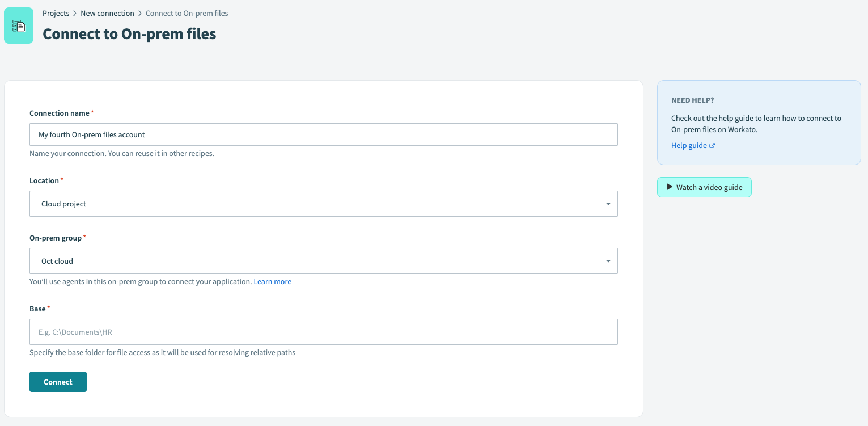
Task: Click the teal On-prem files app icon
Action: pyautogui.click(x=18, y=25)
